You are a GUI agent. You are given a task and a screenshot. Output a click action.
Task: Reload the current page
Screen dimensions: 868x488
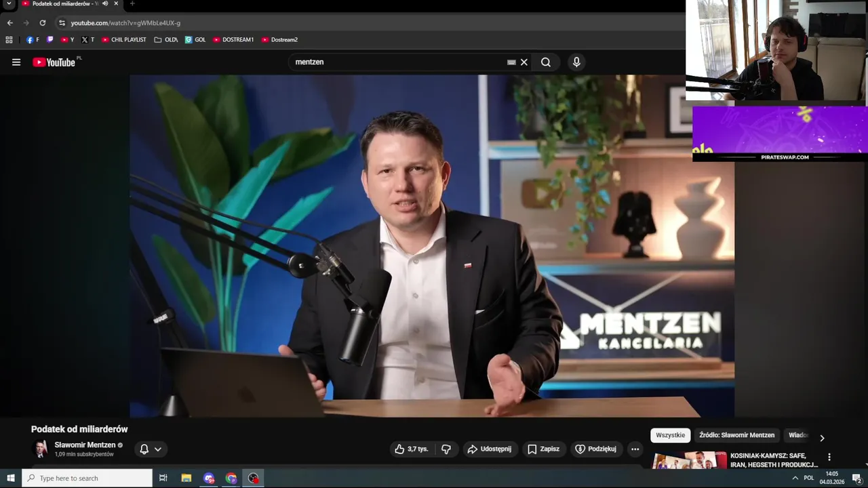click(x=43, y=22)
